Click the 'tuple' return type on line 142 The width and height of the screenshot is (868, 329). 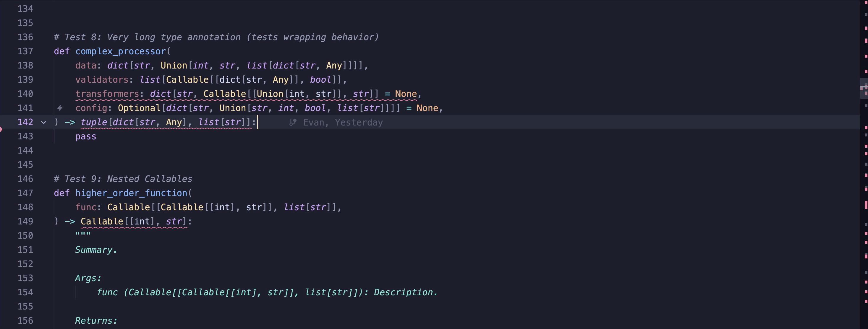tap(94, 122)
